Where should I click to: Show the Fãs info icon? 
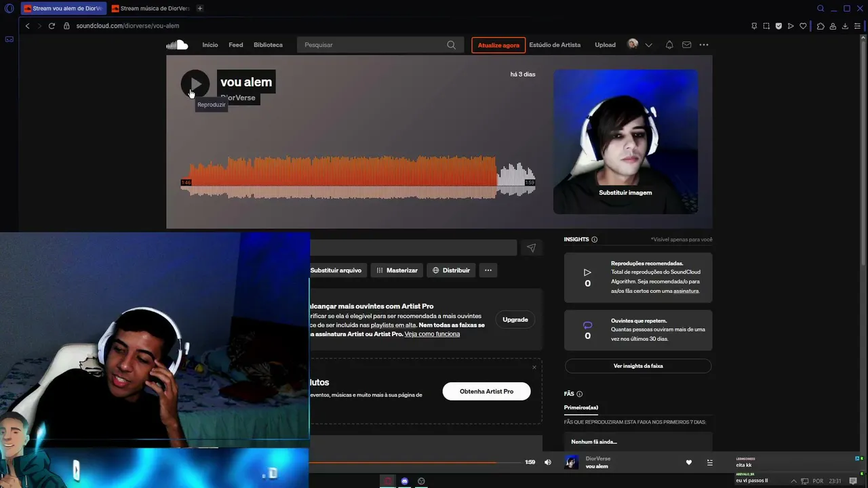[x=579, y=394]
